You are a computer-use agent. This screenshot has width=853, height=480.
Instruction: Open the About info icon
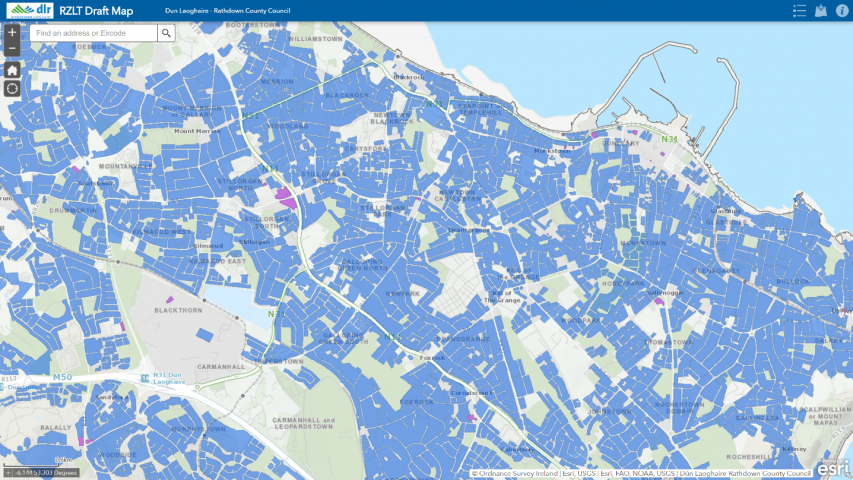[842, 11]
